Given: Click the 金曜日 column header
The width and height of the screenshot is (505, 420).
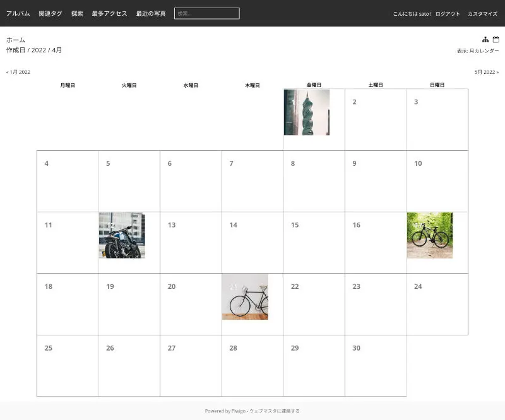Looking at the screenshot, I should click(x=314, y=85).
